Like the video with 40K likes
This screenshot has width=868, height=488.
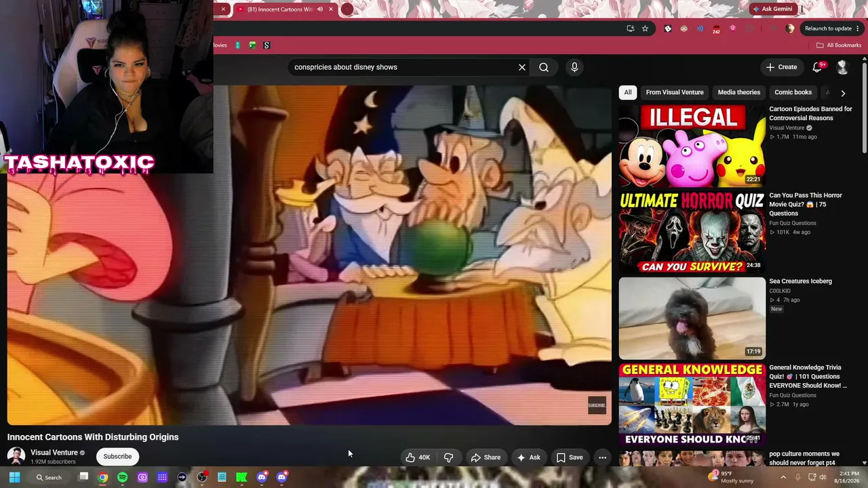(418, 457)
